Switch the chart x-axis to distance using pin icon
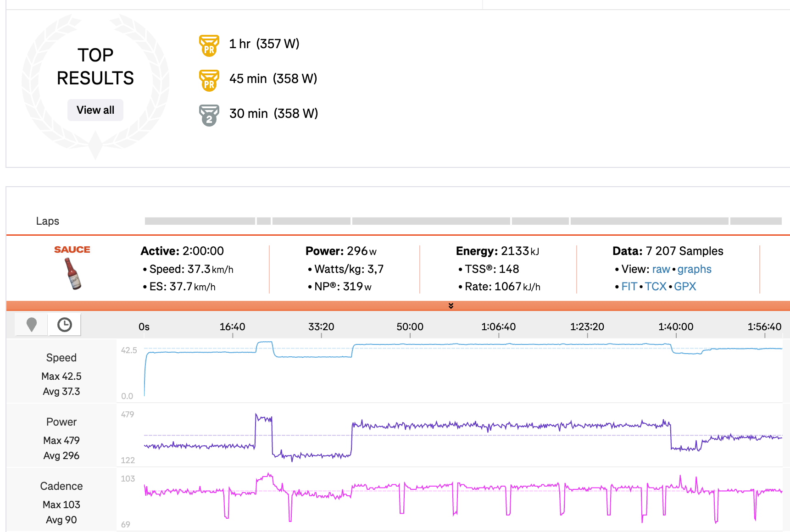The width and height of the screenshot is (790, 532). [32, 325]
